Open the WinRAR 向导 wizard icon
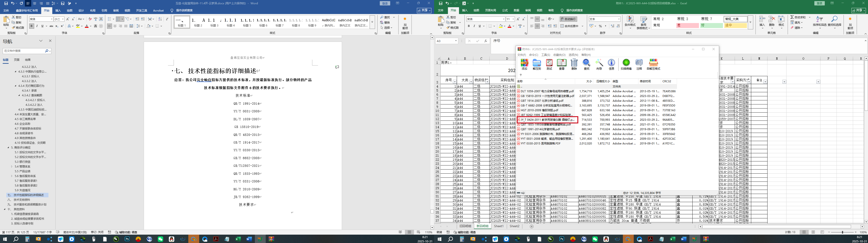 (x=599, y=64)
